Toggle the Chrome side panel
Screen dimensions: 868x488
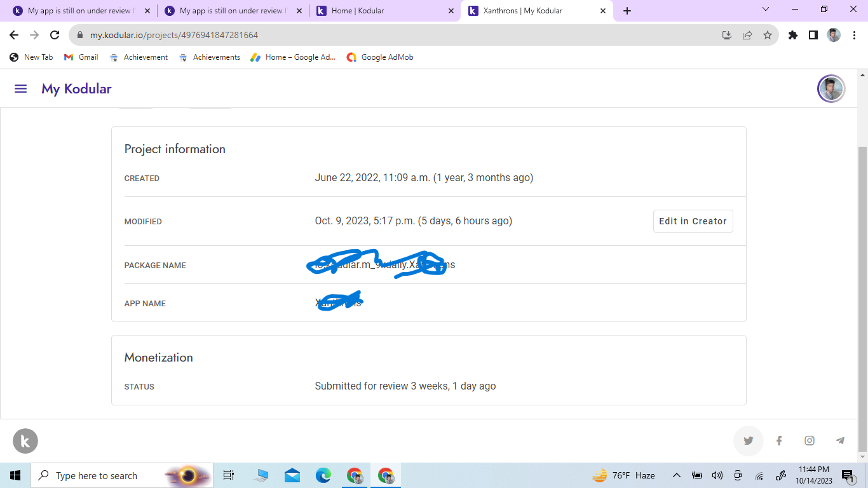[813, 35]
